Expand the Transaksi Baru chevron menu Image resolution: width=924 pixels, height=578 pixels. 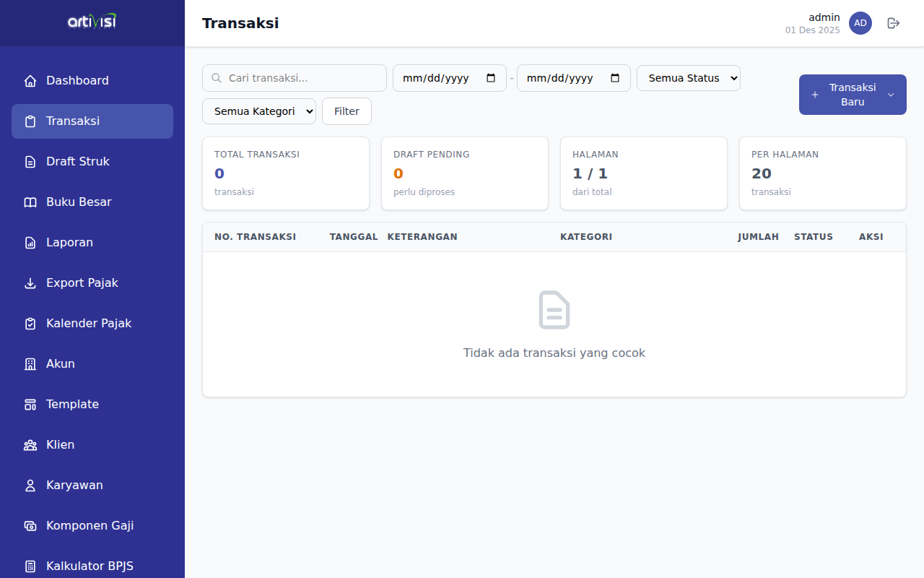pos(890,95)
